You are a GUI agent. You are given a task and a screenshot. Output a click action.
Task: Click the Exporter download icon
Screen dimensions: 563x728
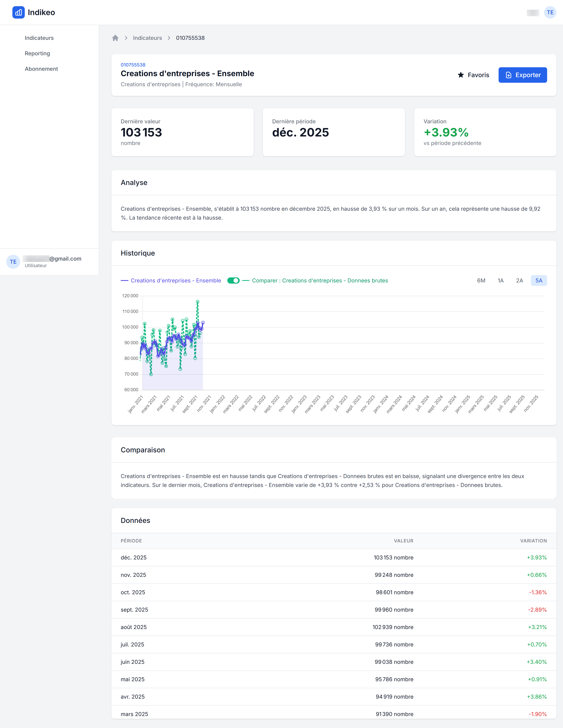click(x=508, y=75)
